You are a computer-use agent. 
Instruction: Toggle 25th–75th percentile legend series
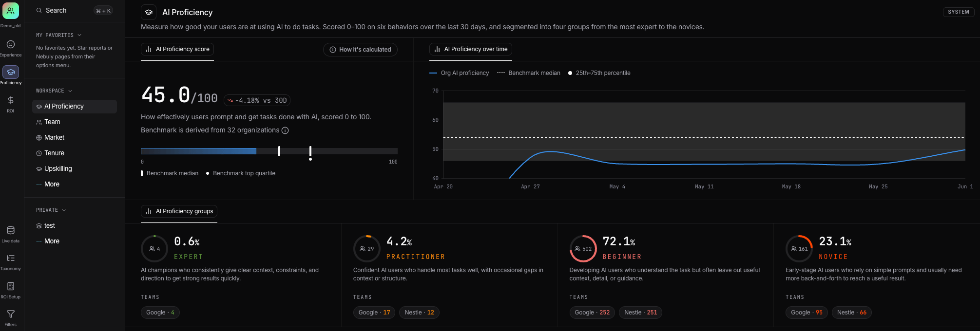(599, 73)
